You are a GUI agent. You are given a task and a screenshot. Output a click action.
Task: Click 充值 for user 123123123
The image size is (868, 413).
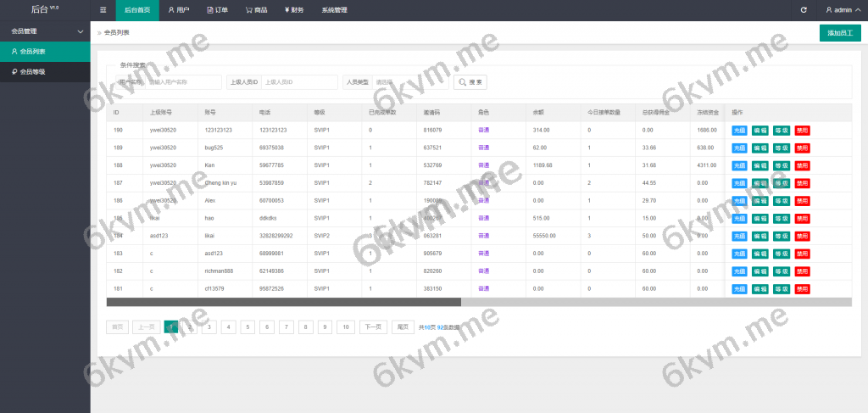point(738,130)
